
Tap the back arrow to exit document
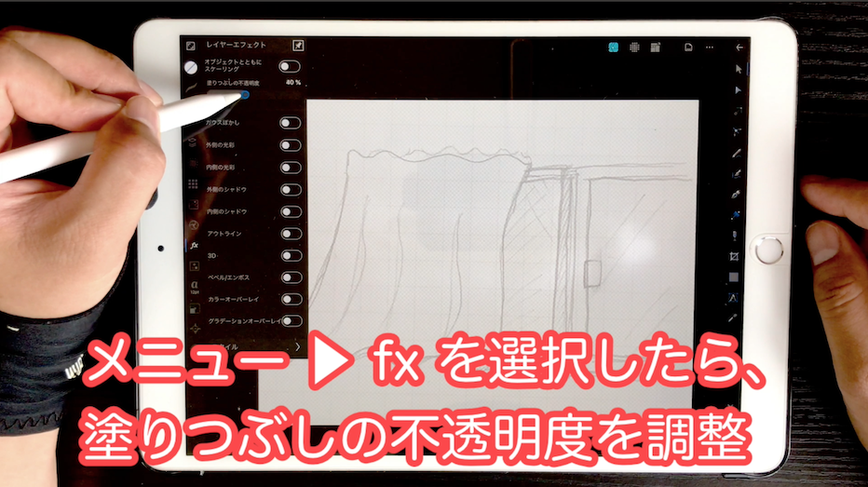[x=740, y=47]
